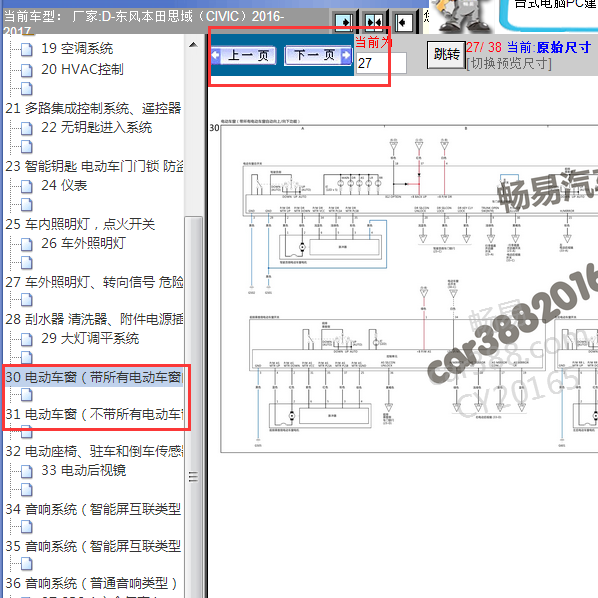Open 27 车外照明灯、转向信号 entry
The image size is (598, 598).
94,282
